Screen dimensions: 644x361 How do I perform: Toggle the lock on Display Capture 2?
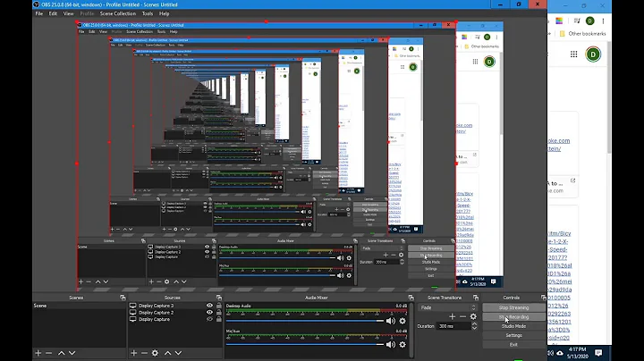pyautogui.click(x=219, y=312)
